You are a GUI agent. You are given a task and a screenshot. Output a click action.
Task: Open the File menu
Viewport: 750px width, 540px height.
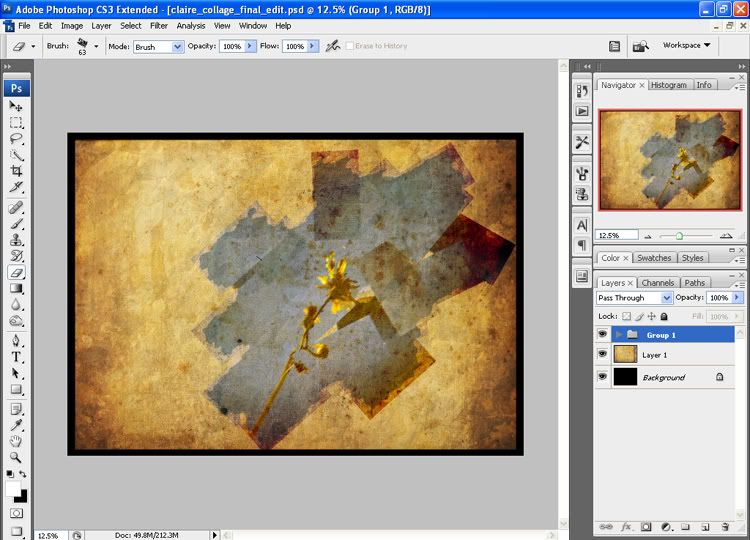point(24,26)
